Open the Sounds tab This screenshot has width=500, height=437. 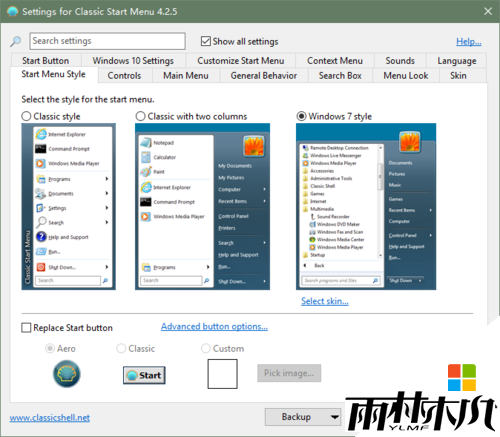(400, 61)
